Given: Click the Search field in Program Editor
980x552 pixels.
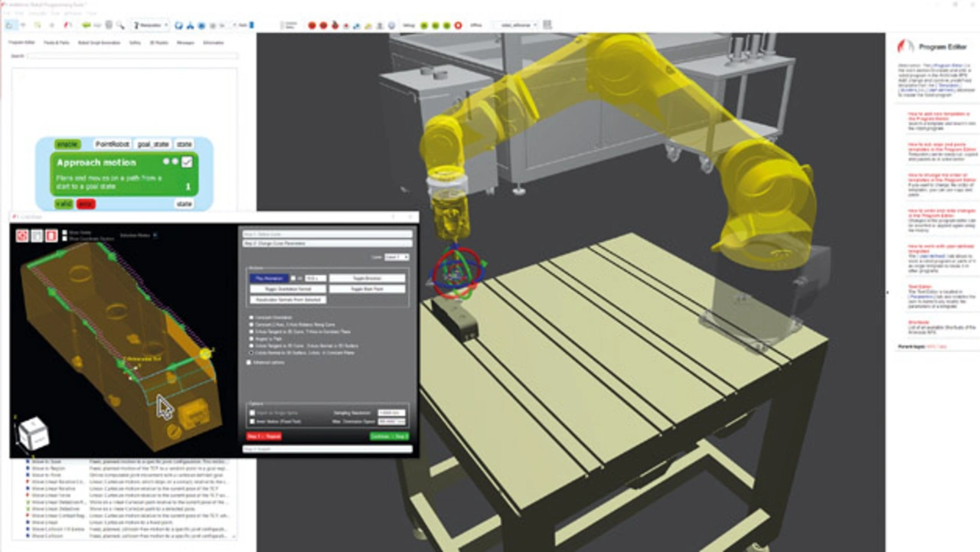Looking at the screenshot, I should 130,56.
